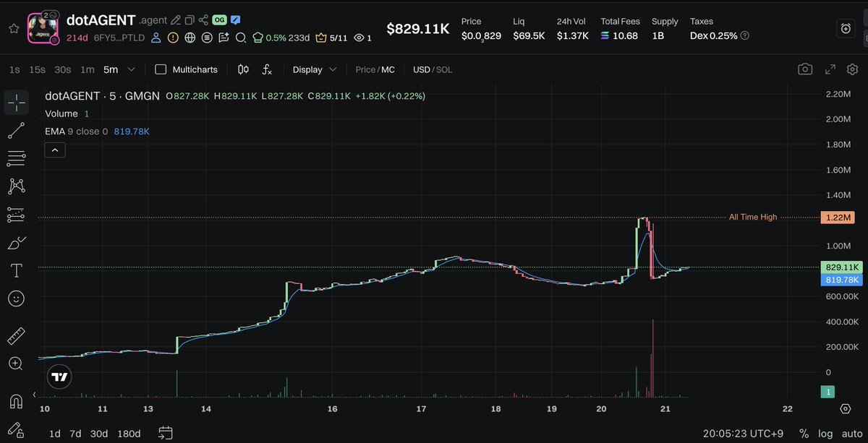Click the Volume indicator label
Screen dimensions: 868x443
(x=61, y=113)
